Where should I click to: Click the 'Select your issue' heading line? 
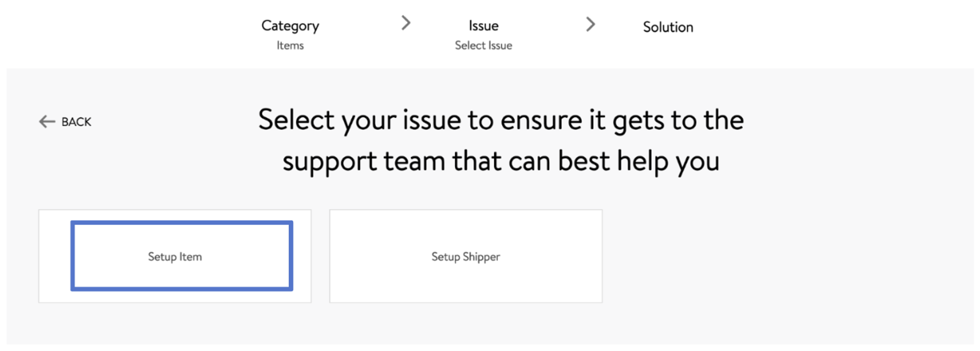point(501,120)
